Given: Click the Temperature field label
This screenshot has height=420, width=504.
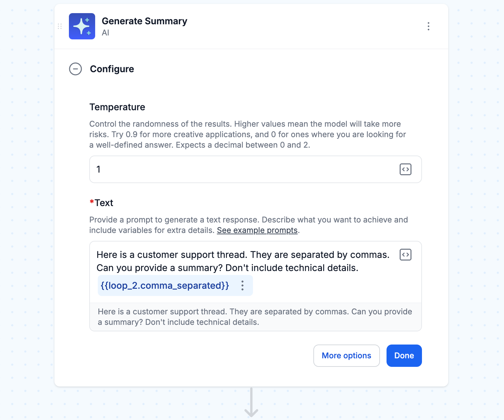Looking at the screenshot, I should [117, 107].
